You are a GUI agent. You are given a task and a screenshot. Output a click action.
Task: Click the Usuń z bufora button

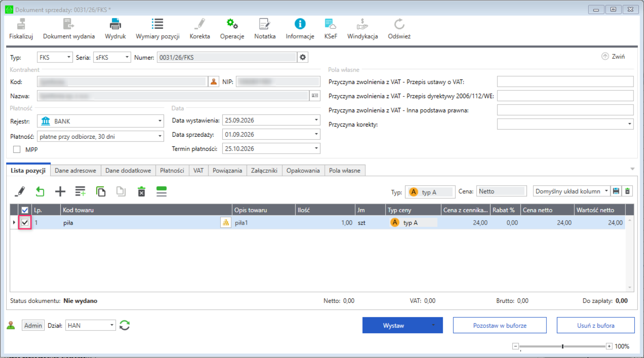pos(595,325)
